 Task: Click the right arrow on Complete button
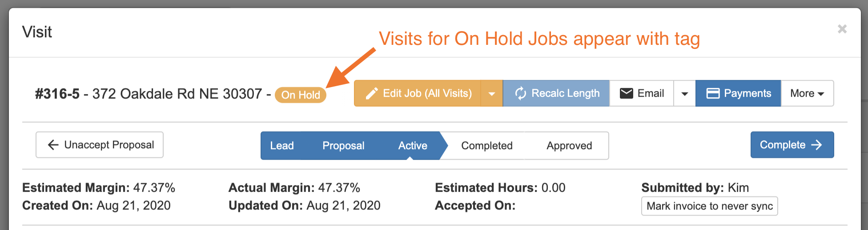click(x=816, y=145)
